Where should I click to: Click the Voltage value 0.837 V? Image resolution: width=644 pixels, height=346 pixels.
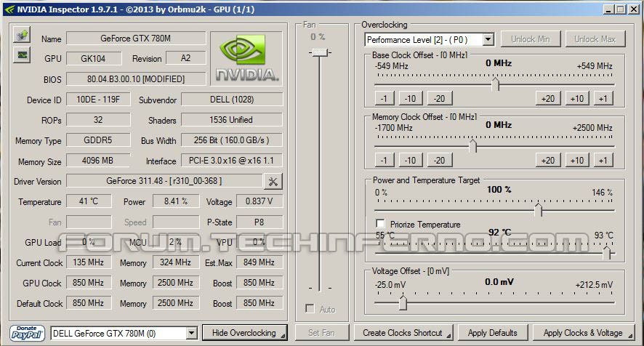tap(259, 201)
